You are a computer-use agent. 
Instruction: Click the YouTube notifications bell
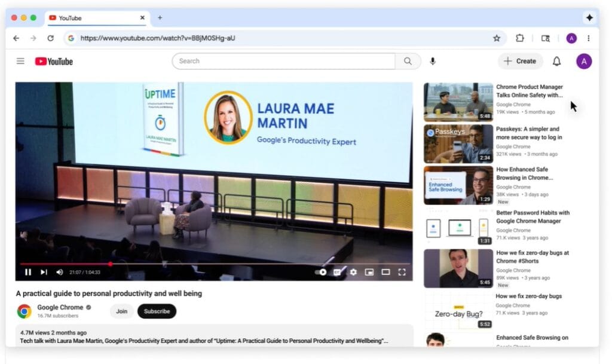point(556,61)
